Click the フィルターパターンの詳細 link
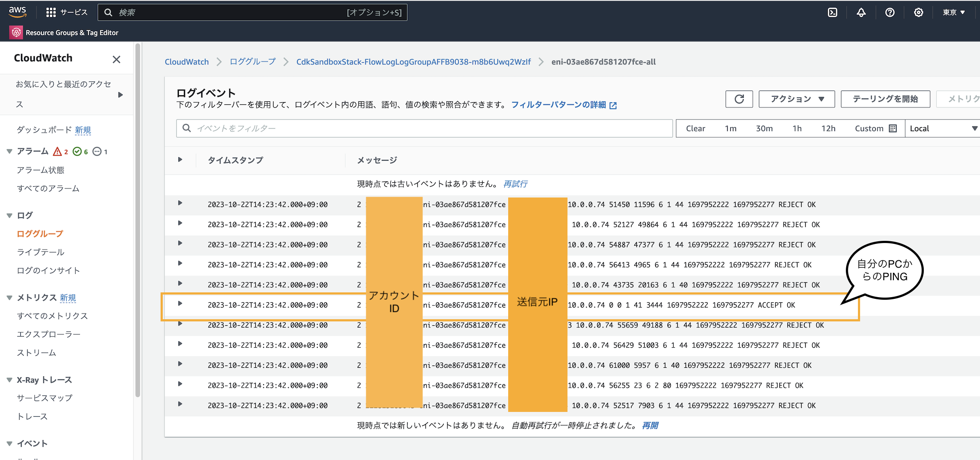Image resolution: width=980 pixels, height=460 pixels. (558, 105)
